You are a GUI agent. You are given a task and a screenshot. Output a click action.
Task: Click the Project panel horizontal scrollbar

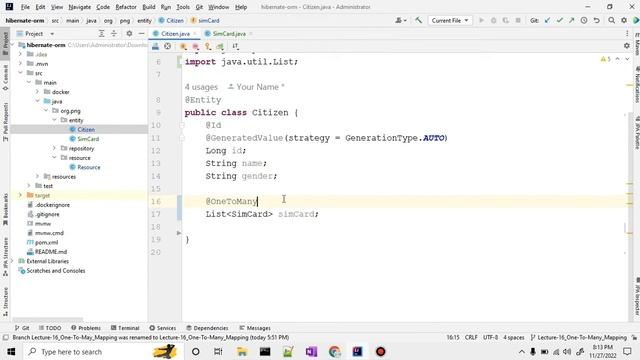coord(47,319)
